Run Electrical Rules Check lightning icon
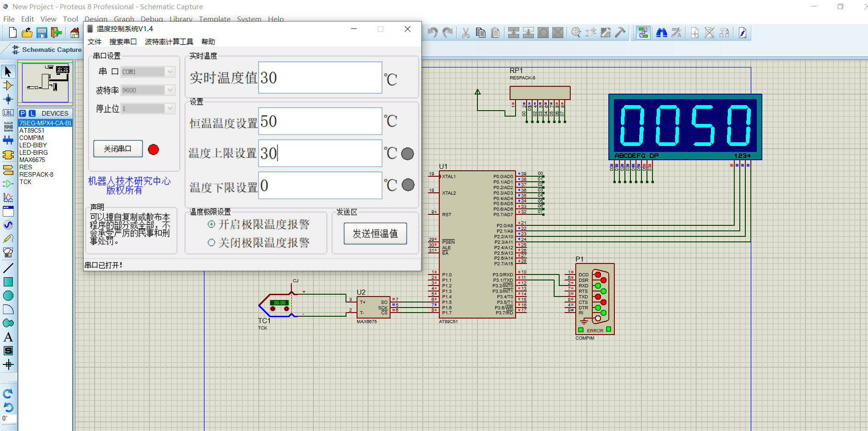Viewport: 868px width, 431px height. pyautogui.click(x=743, y=33)
